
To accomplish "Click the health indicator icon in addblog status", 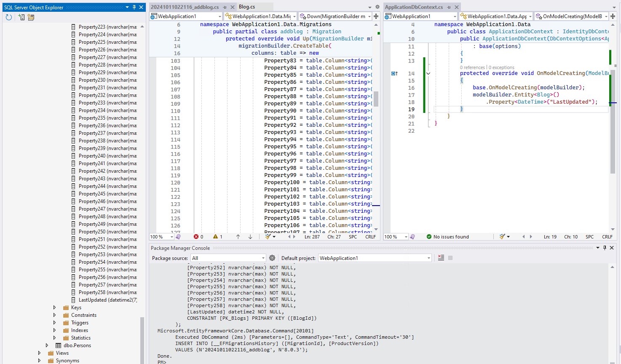I will click(x=178, y=237).
